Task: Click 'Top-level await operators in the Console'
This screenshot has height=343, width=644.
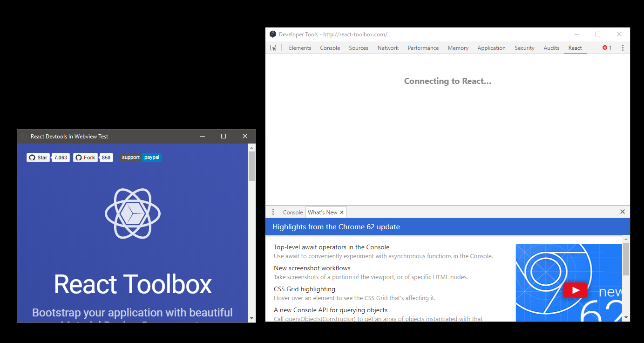Action: coord(332,247)
